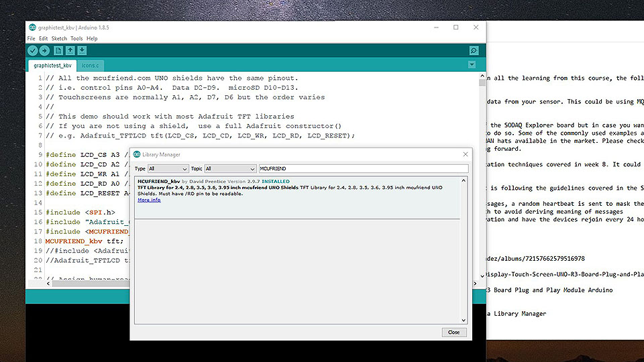Close the Arduino IDE window

pos(476,27)
